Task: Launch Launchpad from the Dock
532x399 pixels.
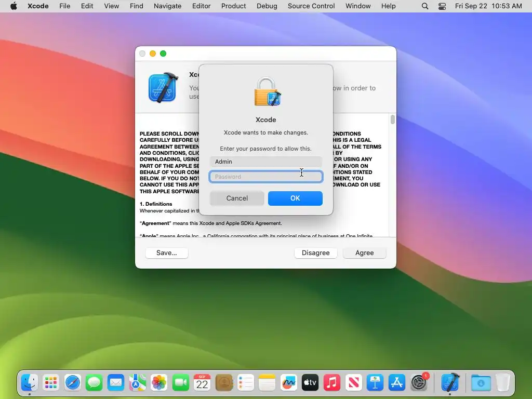Action: [51, 383]
